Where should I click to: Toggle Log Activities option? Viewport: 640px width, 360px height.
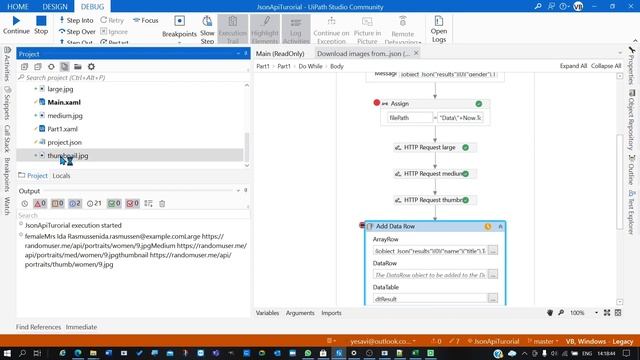(x=296, y=29)
